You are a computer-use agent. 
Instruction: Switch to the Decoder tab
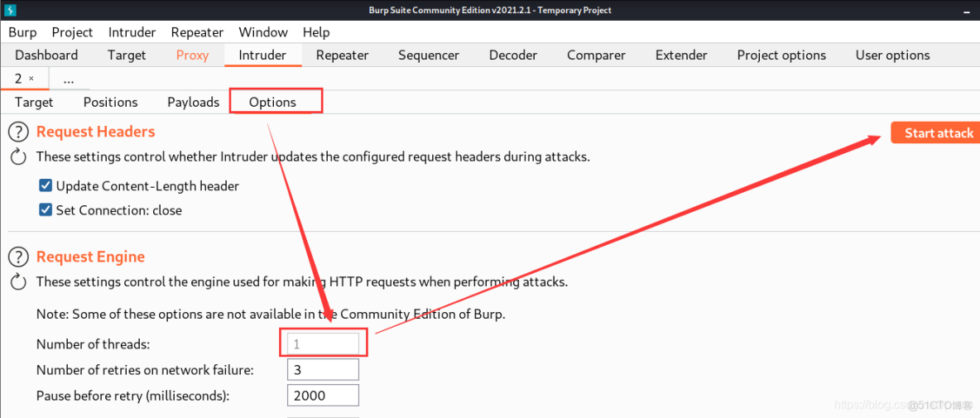click(x=513, y=55)
